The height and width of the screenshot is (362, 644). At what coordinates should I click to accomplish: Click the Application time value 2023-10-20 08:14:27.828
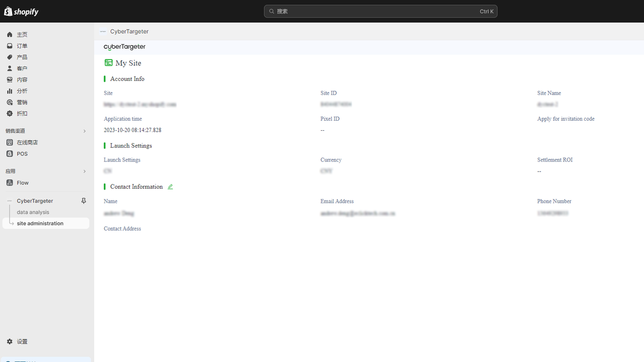coord(133,130)
